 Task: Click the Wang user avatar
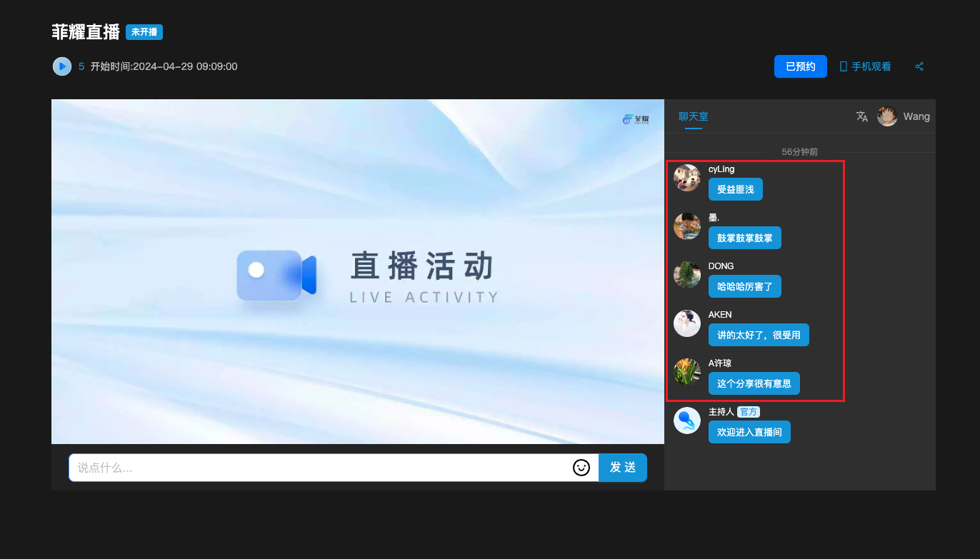pyautogui.click(x=887, y=116)
